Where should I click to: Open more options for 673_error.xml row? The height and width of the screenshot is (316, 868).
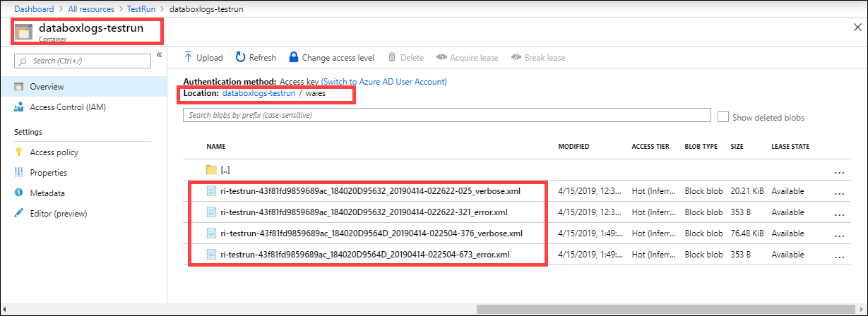click(x=839, y=255)
